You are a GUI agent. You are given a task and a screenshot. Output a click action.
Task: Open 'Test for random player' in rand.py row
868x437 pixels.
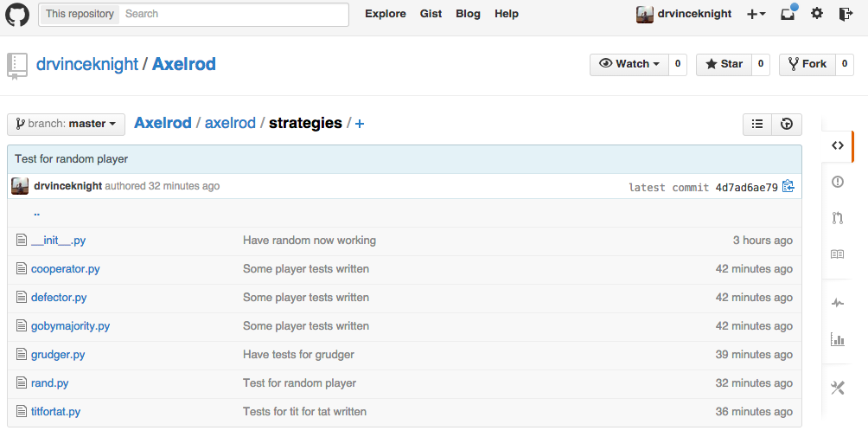coord(299,383)
